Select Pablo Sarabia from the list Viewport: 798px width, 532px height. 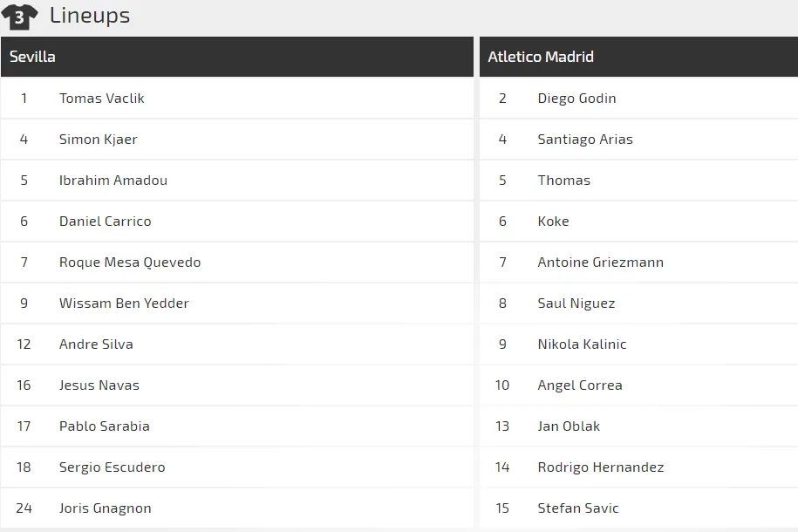click(105, 426)
